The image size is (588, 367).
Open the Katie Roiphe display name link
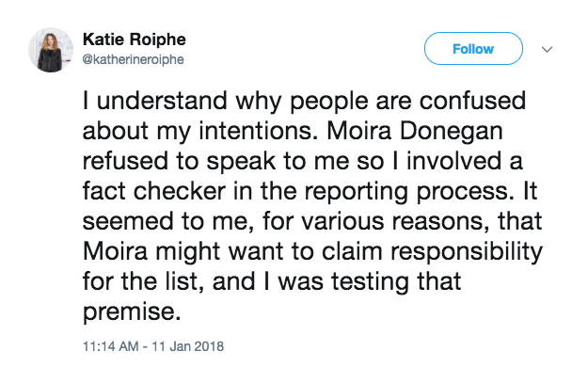(x=135, y=39)
